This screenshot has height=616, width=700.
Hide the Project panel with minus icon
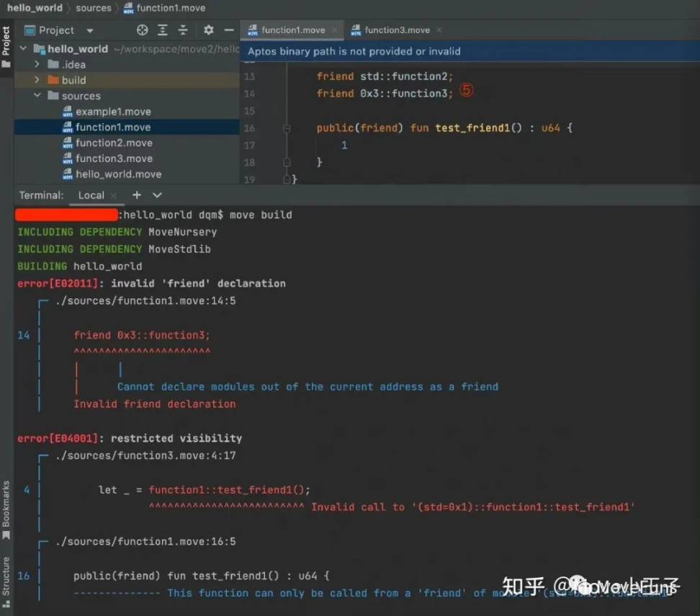[229, 30]
